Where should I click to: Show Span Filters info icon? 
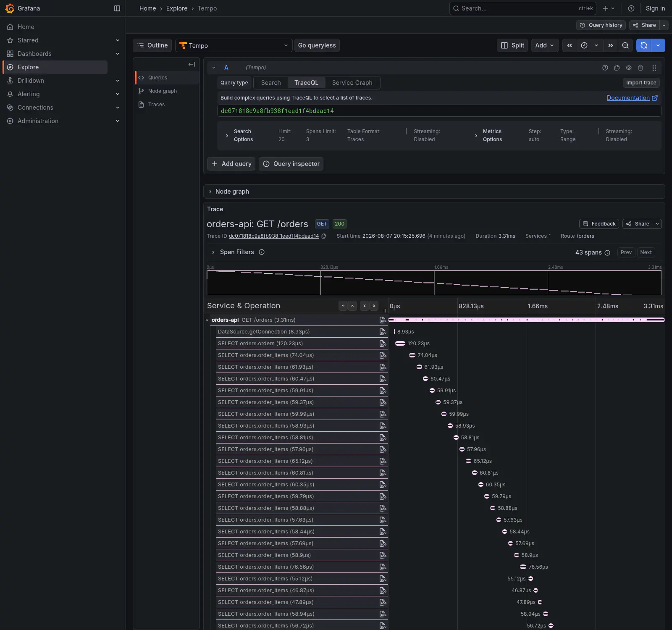point(262,252)
